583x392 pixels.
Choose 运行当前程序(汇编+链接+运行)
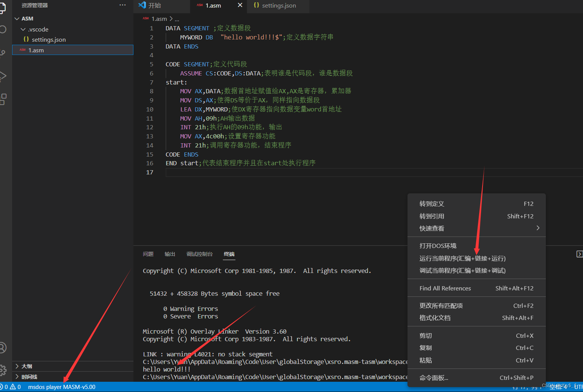click(x=476, y=259)
